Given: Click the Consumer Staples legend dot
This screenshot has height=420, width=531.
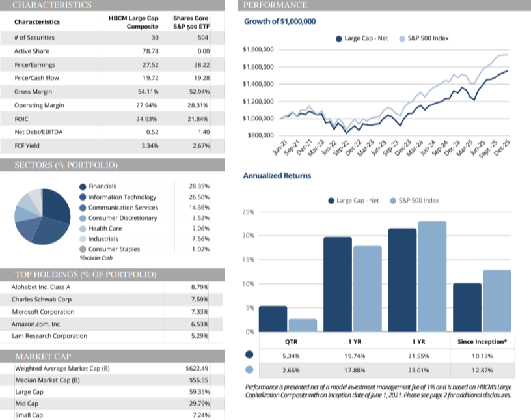Looking at the screenshot, I should (82, 249).
